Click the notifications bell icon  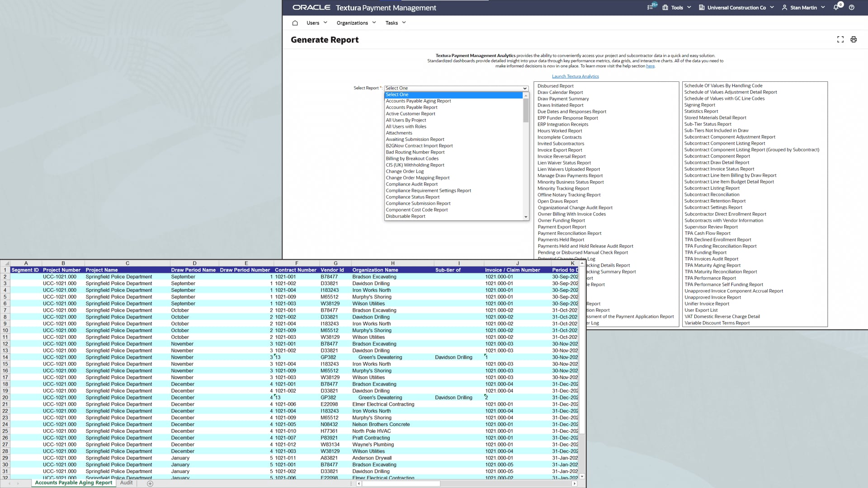pyautogui.click(x=836, y=8)
